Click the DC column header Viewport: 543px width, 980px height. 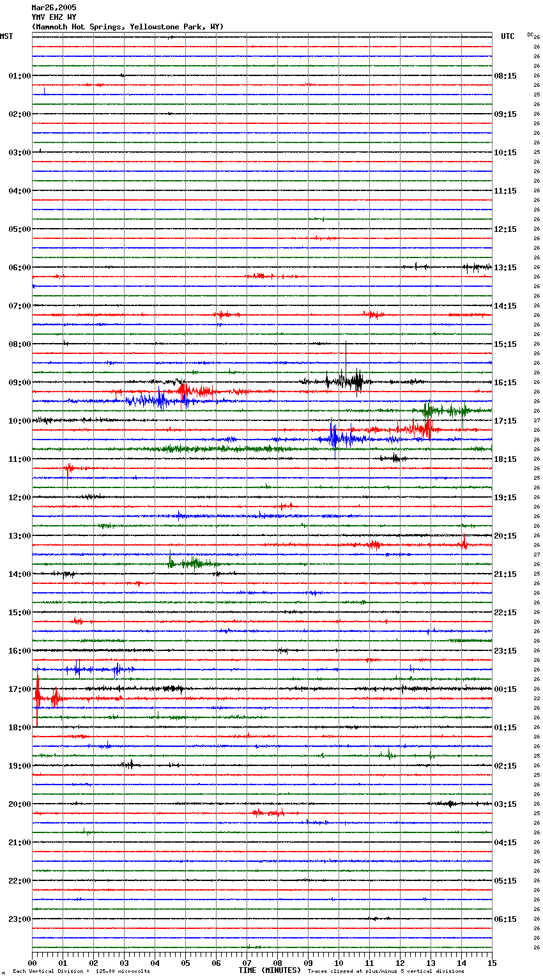[530, 34]
